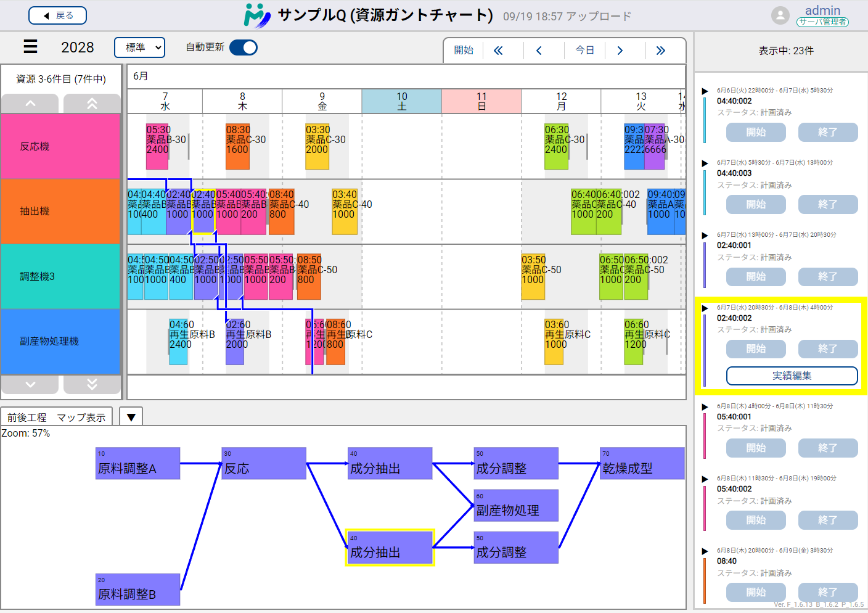
Task: Jump forward with double-right chevron
Action: (660, 51)
